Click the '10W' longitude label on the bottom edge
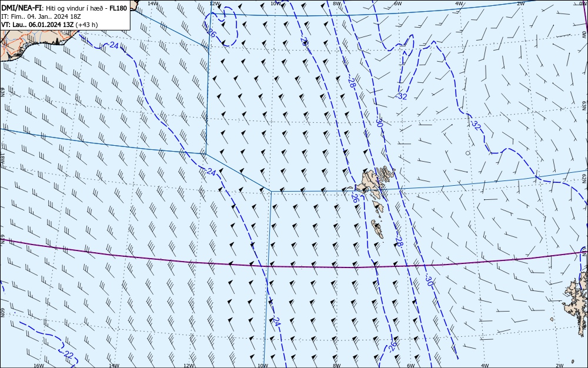 click(263, 366)
